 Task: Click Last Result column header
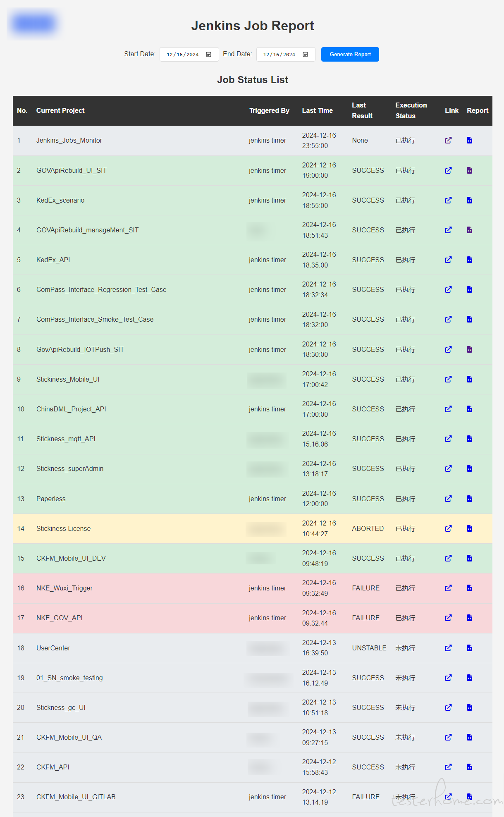tap(362, 110)
